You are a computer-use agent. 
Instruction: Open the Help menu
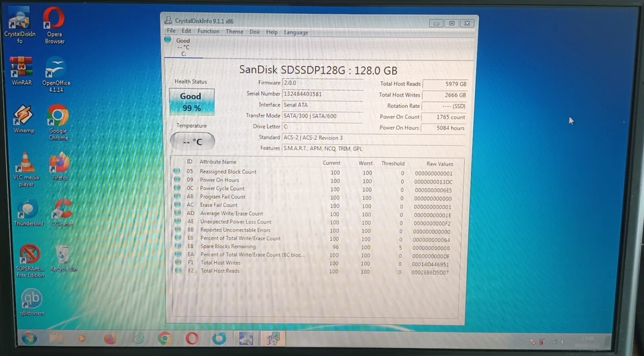click(x=272, y=32)
